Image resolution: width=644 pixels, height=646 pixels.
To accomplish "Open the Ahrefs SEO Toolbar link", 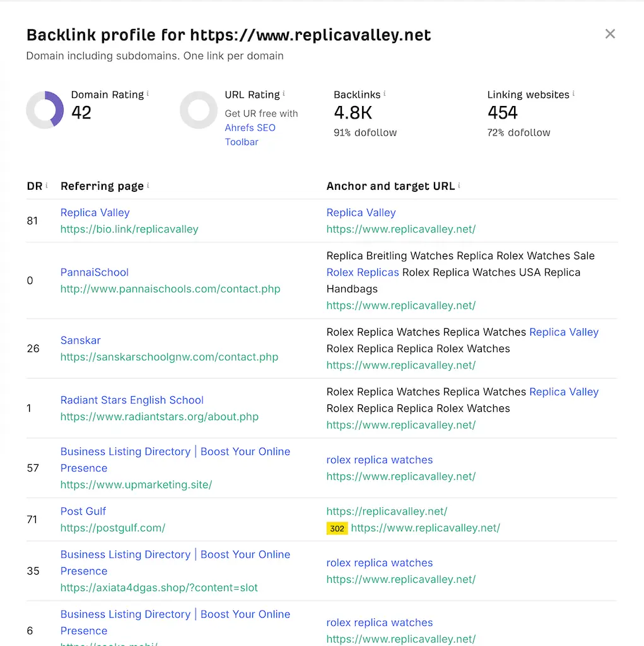I will click(250, 135).
